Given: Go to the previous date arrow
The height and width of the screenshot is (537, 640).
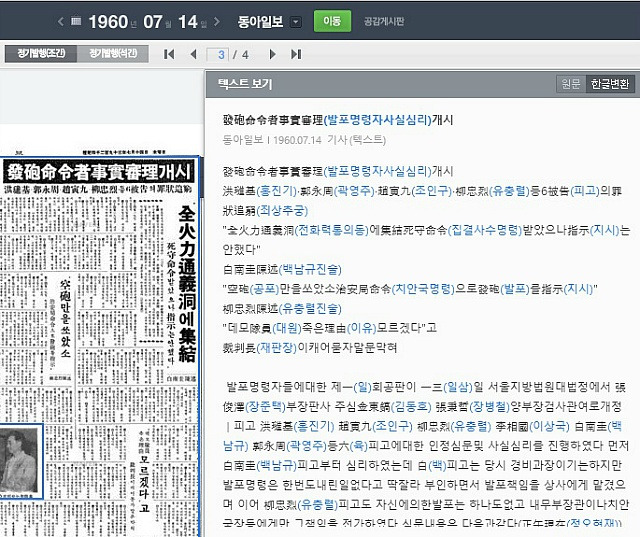Looking at the screenshot, I should [61, 21].
